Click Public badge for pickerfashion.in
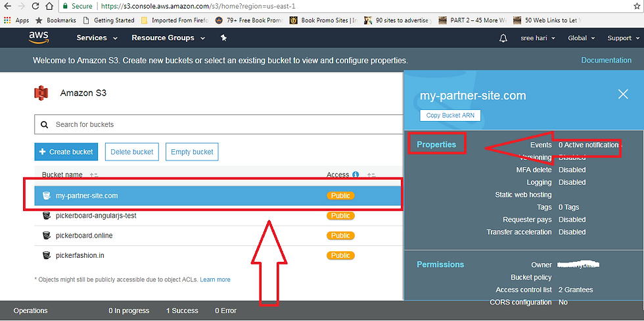This screenshot has width=644, height=321. (340, 255)
